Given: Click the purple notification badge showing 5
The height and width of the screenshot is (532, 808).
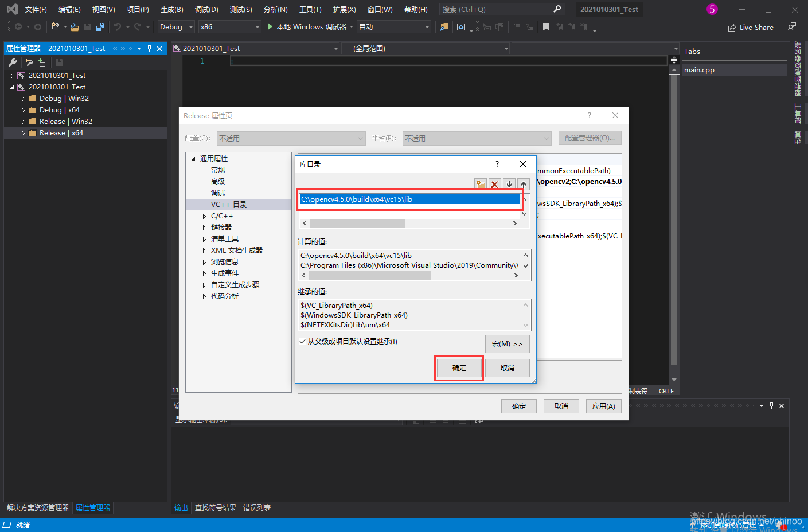Looking at the screenshot, I should pyautogui.click(x=712, y=9).
